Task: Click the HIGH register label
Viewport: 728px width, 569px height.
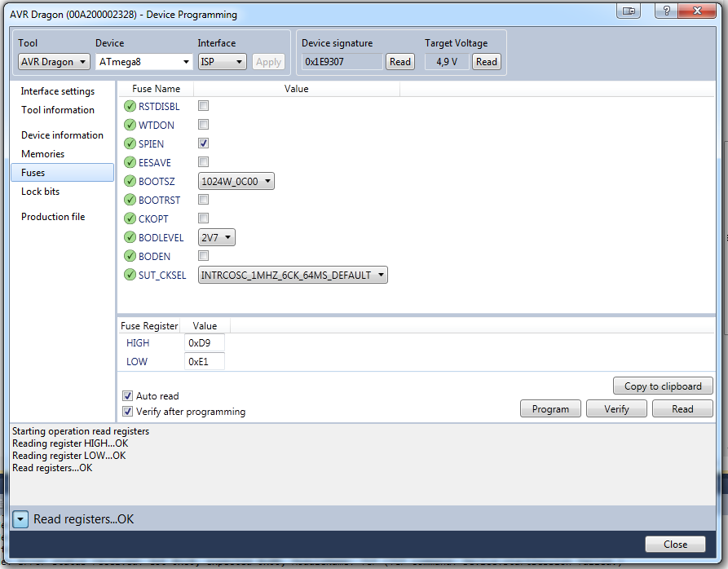Action: click(138, 343)
